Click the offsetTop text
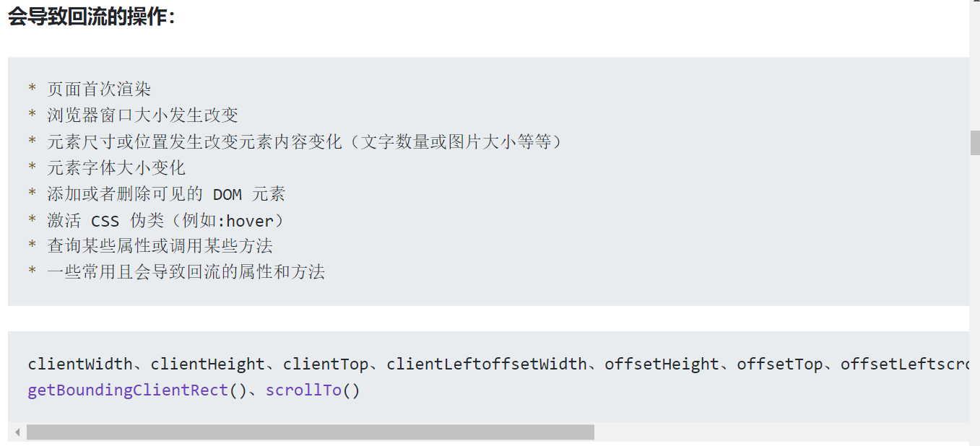 pyautogui.click(x=779, y=364)
